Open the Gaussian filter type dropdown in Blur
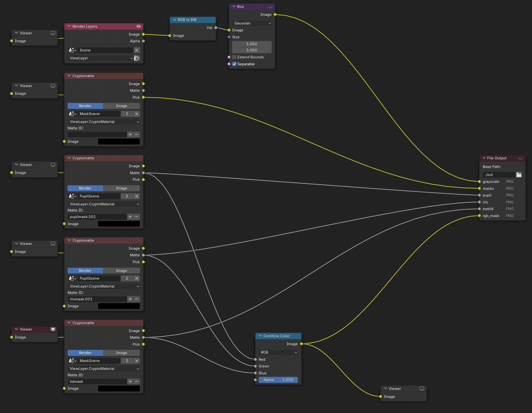The height and width of the screenshot is (413, 532). click(x=252, y=23)
